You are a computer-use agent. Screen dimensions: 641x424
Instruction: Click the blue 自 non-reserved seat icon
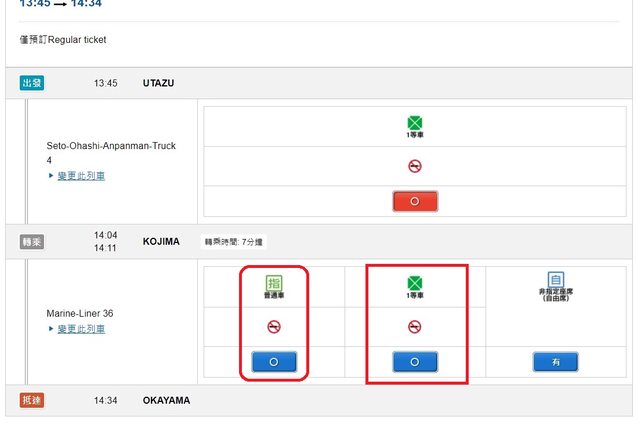point(555,280)
